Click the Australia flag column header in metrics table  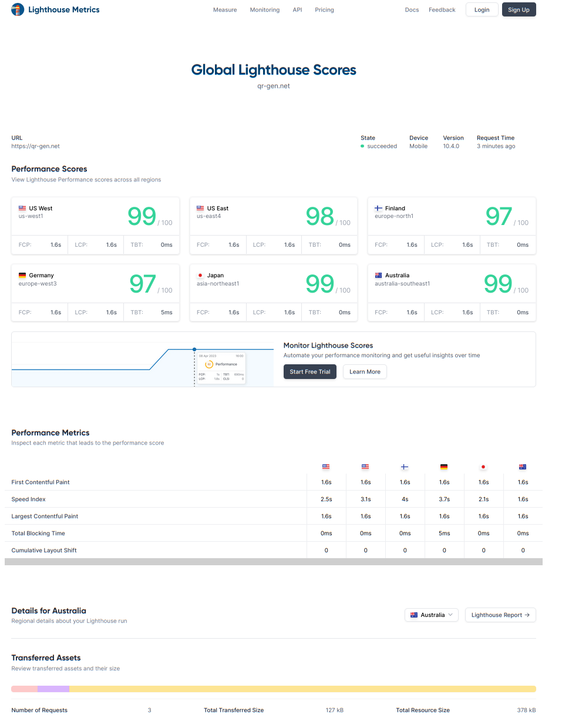(x=523, y=467)
